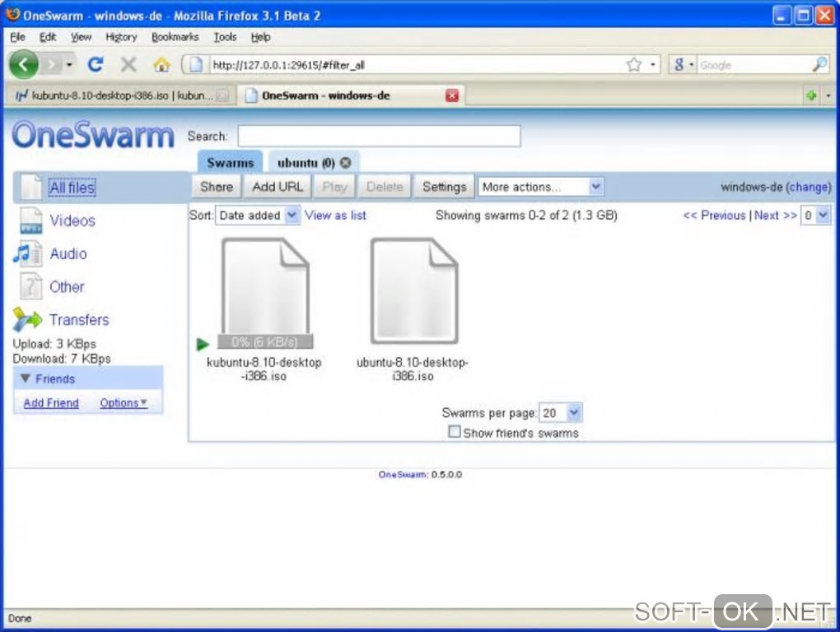Image resolution: width=840 pixels, height=632 pixels.
Task: Click the All files document icon
Action: (x=30, y=187)
